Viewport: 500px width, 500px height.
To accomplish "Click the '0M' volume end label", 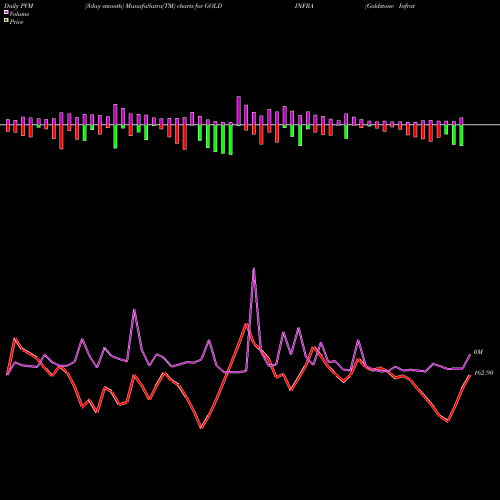I will coord(478,352).
